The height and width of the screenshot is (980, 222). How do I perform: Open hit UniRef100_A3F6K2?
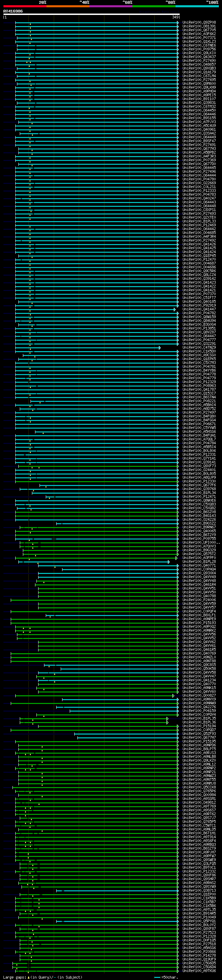[x=199, y=34]
